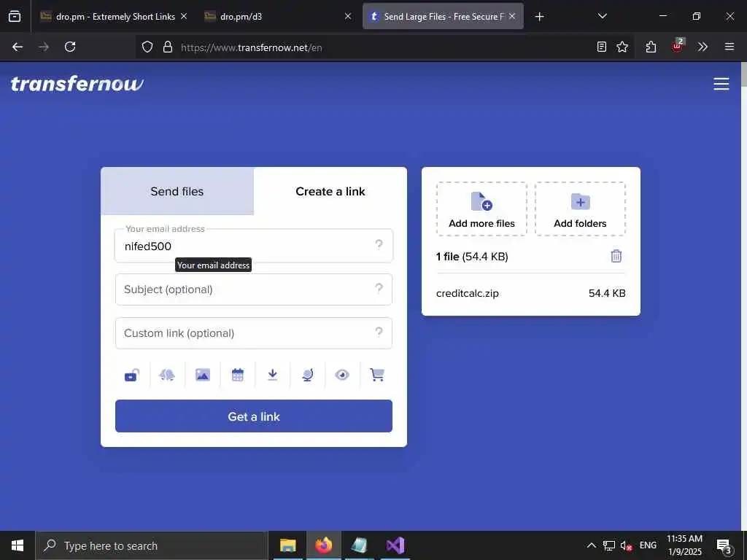Click the muted volume tray icon
Image resolution: width=747 pixels, height=560 pixels.
(626, 545)
